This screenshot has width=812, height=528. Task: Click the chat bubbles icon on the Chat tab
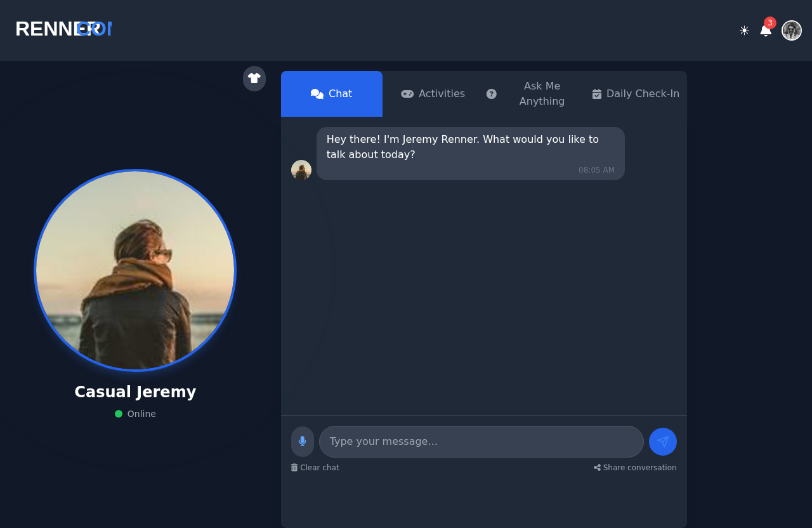(x=317, y=93)
